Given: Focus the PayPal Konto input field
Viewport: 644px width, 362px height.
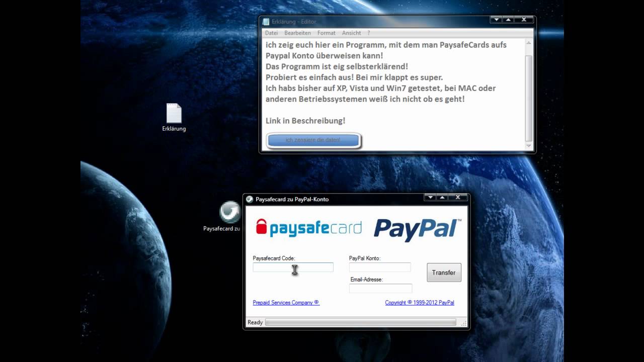Looking at the screenshot, I should pyautogui.click(x=380, y=267).
